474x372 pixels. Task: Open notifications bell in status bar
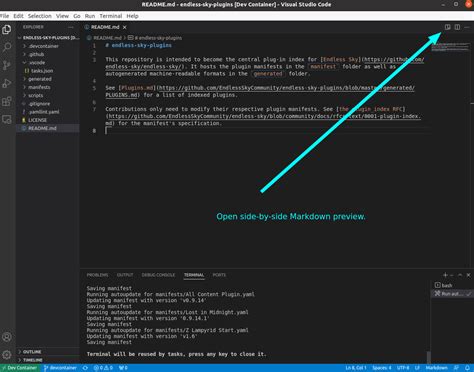click(x=467, y=368)
